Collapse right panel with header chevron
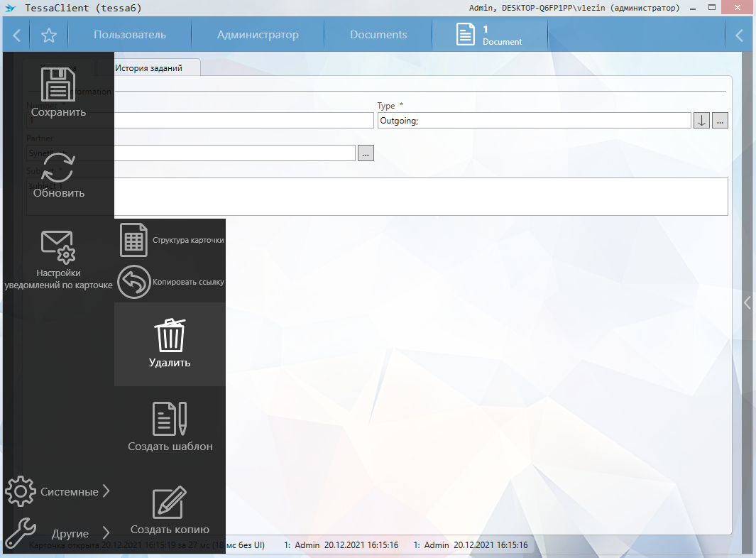Viewport: 756px width, 558px height. 739,35
